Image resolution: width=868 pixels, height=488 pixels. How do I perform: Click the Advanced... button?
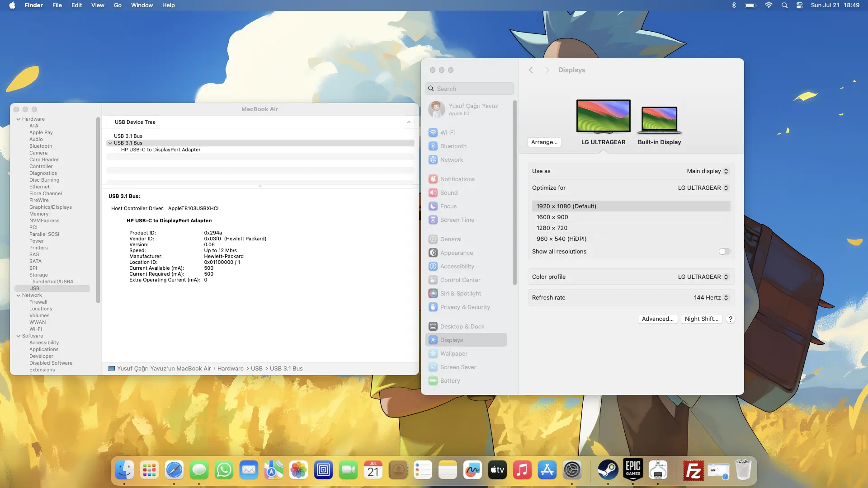coord(657,319)
